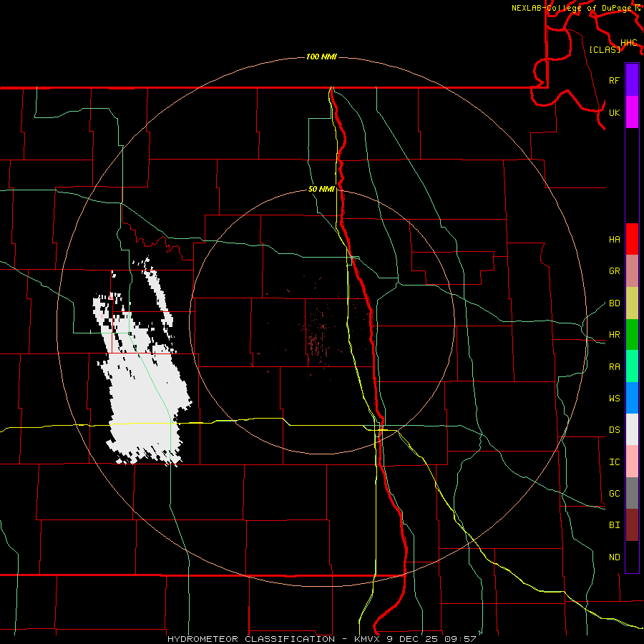Click the HA legend label
This screenshot has height=644, width=644.
click(614, 239)
